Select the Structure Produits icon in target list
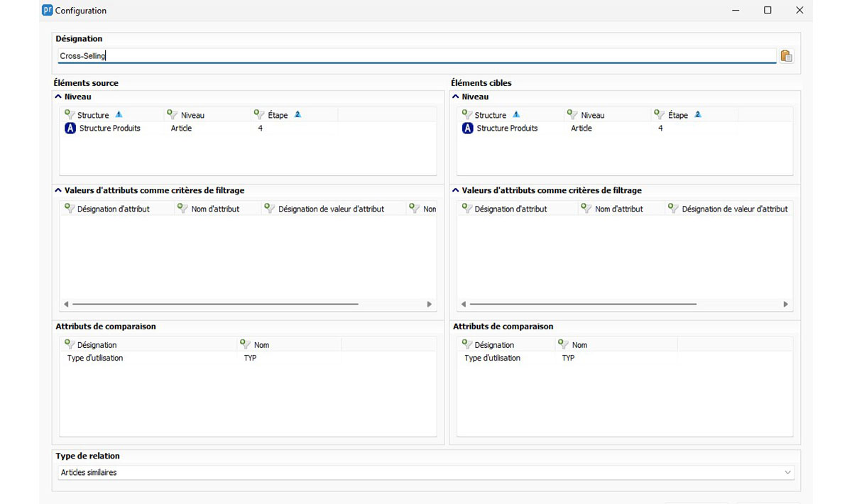The image size is (852, 504). (467, 128)
